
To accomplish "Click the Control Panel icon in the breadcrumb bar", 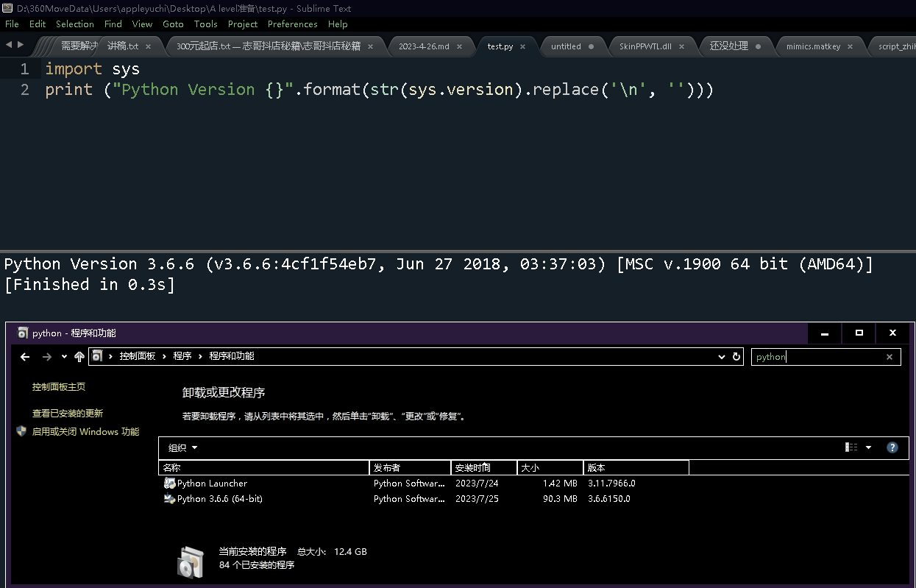I will 96,355.
